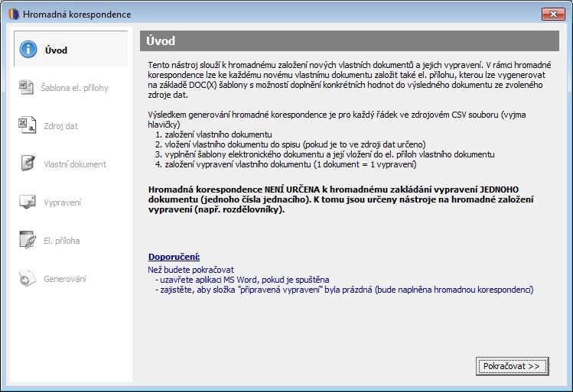Select the El. příloha step
The width and height of the screenshot is (573, 392).
[x=62, y=241]
